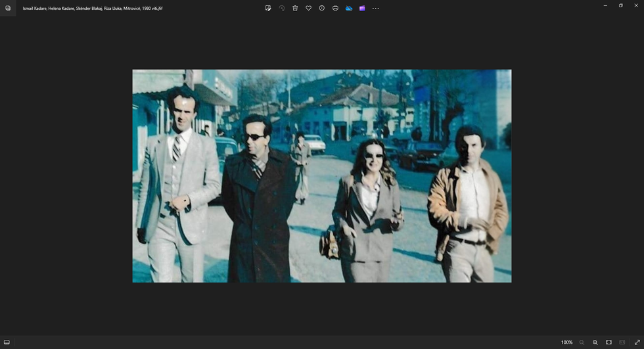The height and width of the screenshot is (349, 644).
Task: Show image at actual size
Action: click(x=622, y=342)
